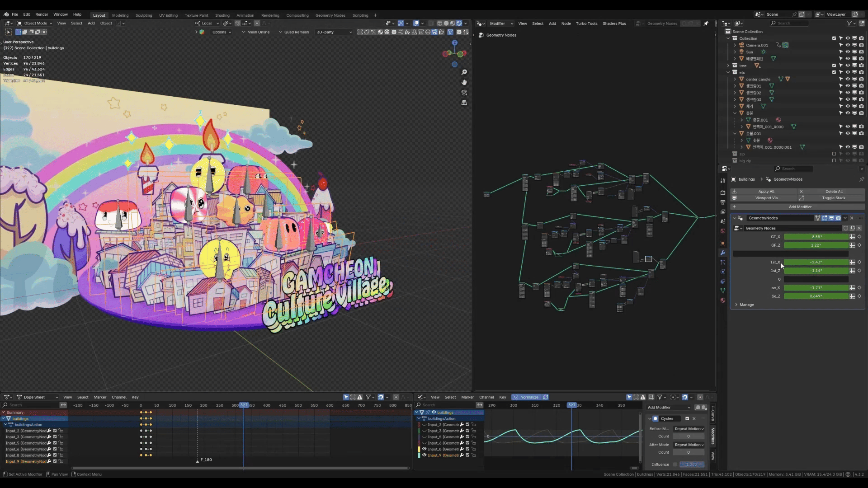Open the 3D-party dropdown in viewport header
The image size is (868, 488).
click(x=334, y=32)
